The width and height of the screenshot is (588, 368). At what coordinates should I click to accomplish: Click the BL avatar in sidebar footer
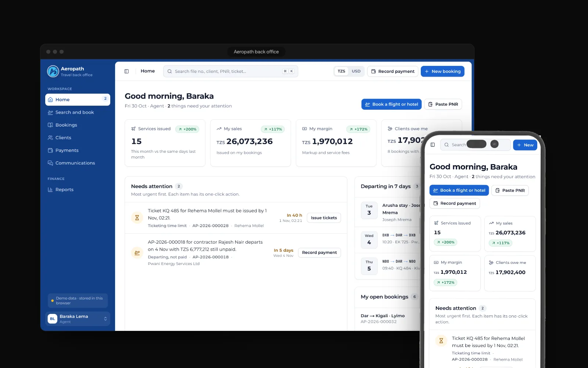pos(53,319)
